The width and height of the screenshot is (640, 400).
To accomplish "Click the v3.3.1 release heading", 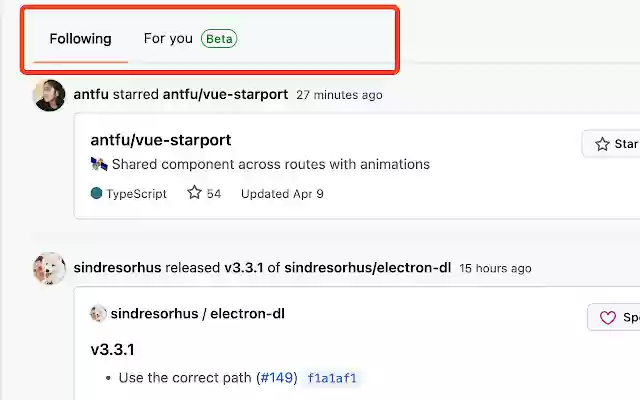I will click(112, 350).
